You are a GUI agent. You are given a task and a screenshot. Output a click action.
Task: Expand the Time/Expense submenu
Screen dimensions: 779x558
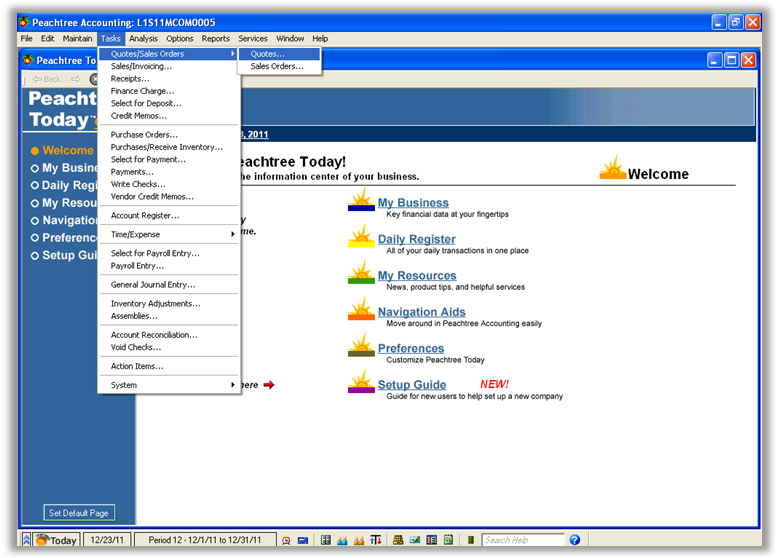click(x=169, y=234)
